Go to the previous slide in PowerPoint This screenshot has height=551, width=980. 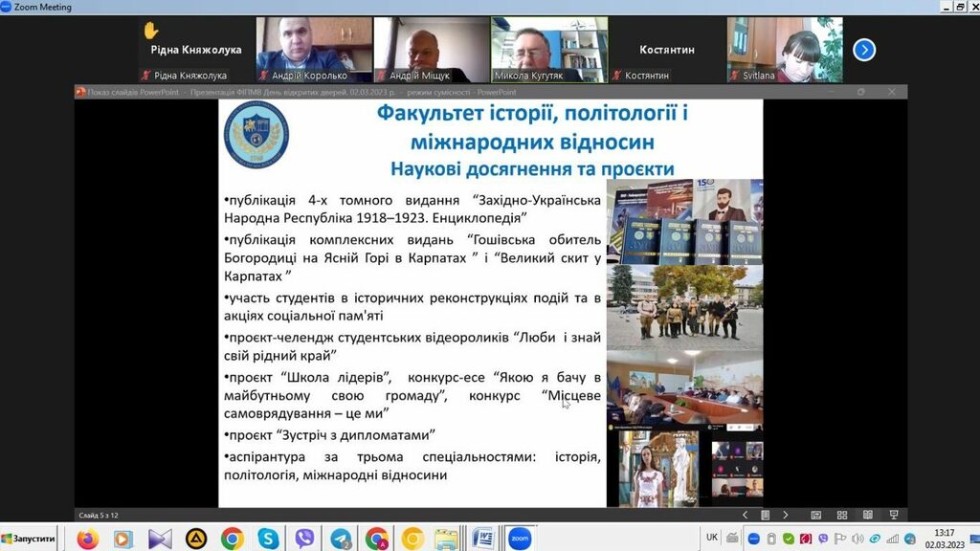coord(746,515)
